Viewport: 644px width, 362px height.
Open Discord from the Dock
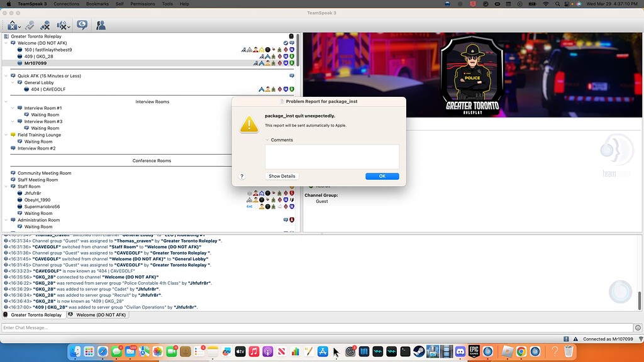point(460,351)
